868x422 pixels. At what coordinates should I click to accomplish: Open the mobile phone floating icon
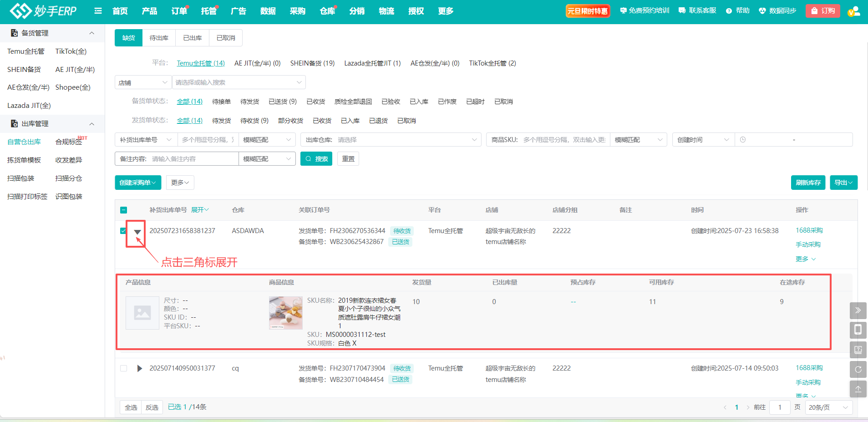pos(858,330)
